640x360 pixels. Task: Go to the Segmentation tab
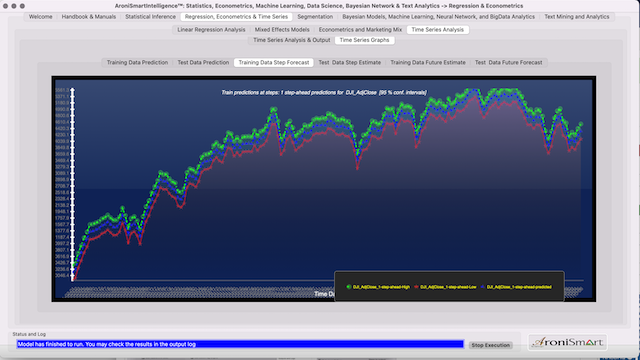point(315,17)
